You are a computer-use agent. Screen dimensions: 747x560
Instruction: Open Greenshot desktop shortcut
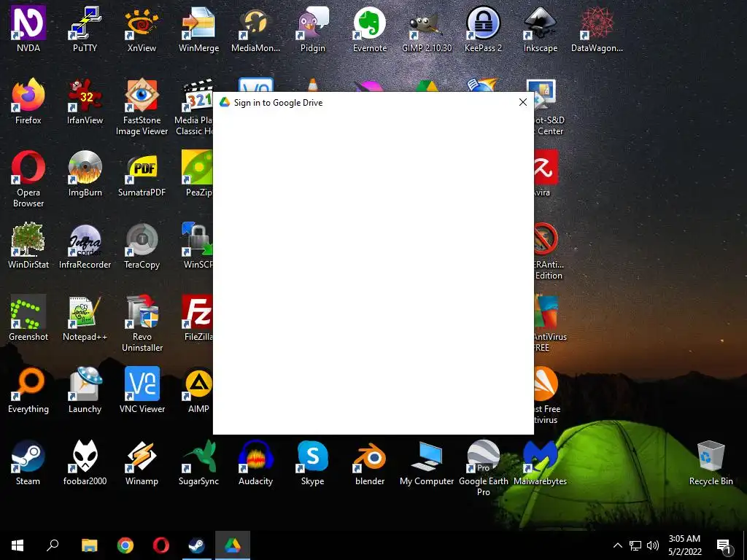[28, 318]
